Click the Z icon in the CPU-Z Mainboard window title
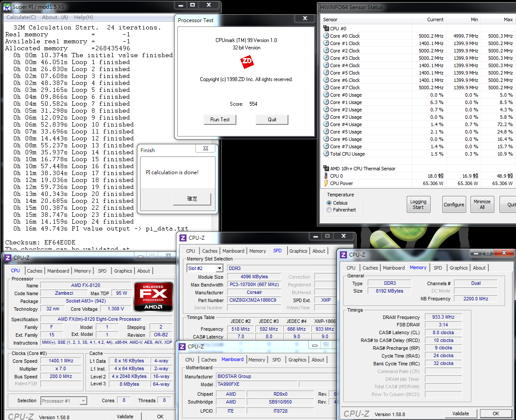Viewport: 516px width, 420px height. click(x=182, y=347)
